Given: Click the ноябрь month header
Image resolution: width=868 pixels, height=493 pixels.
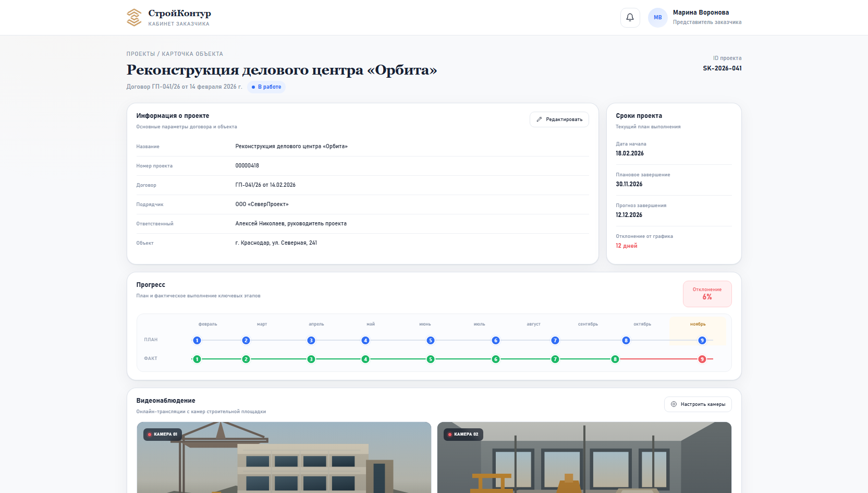Looking at the screenshot, I should (698, 324).
